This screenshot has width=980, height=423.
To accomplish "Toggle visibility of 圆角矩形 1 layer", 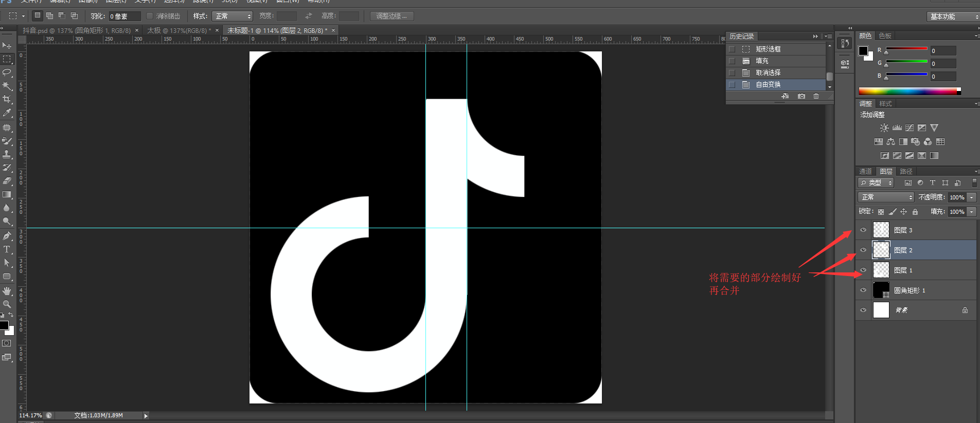I will (863, 290).
